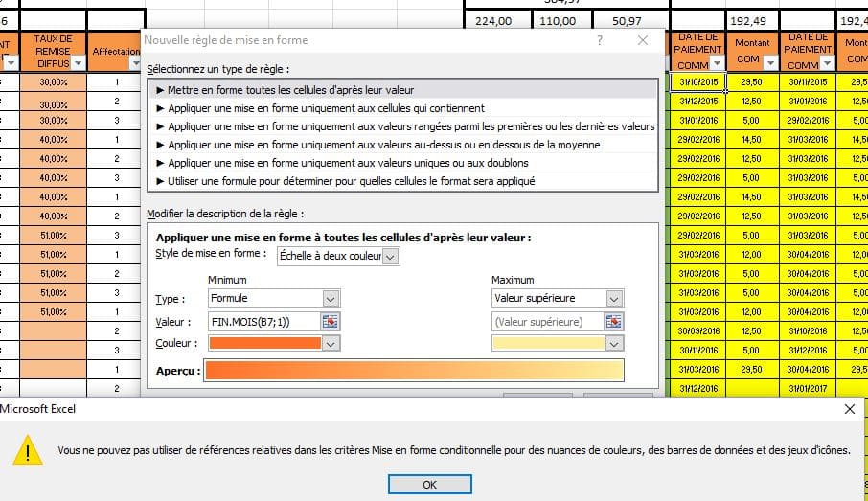Select cell with date 30/09/2016
The width and height of the screenshot is (868, 501).
[698, 331]
